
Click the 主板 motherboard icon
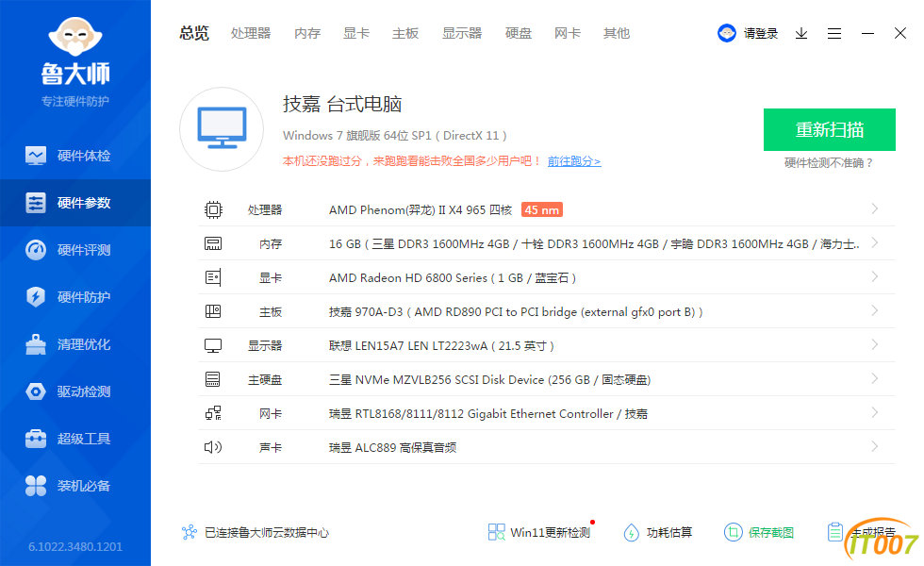(213, 311)
